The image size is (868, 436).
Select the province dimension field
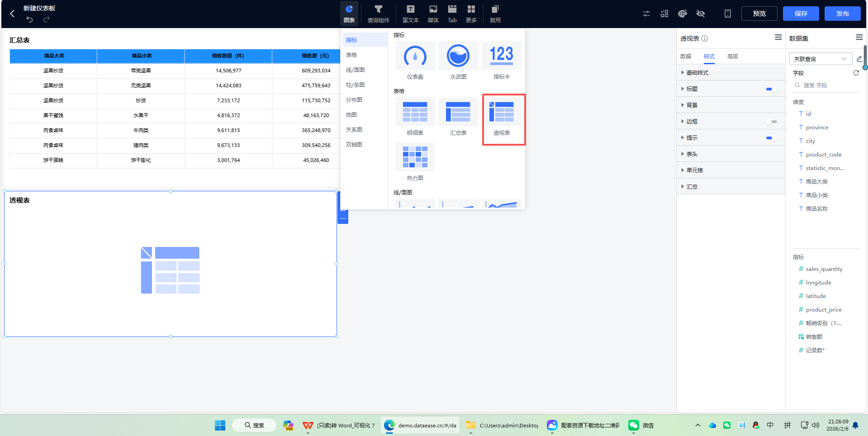(x=817, y=128)
